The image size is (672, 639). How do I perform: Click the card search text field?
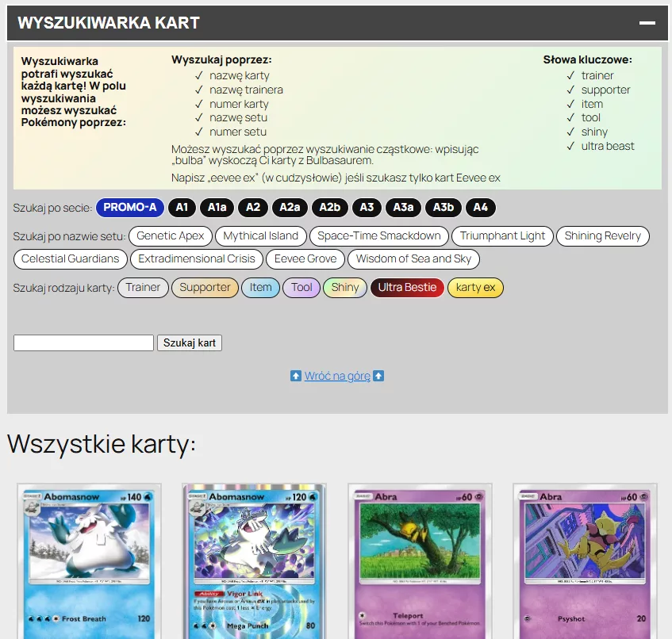click(x=83, y=343)
